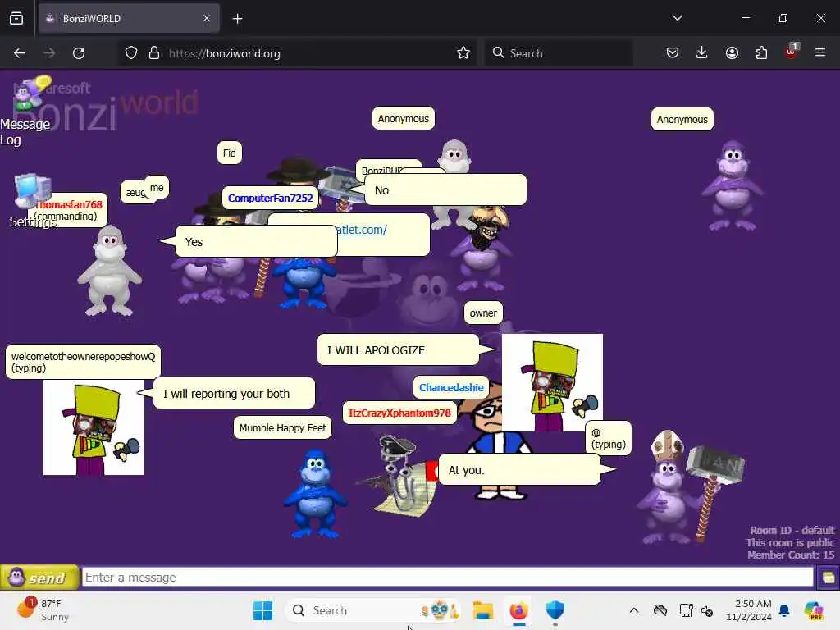This screenshot has width=840, height=630.
Task: Click the welcometotheownerepopeshowQ name tag
Action: pos(83,362)
